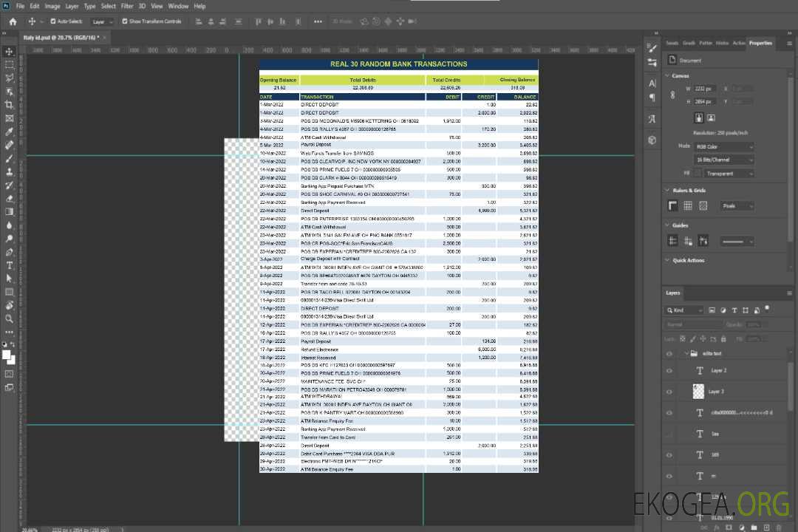
Task: Select the Zoom tool magnifier
Action: 9,318
